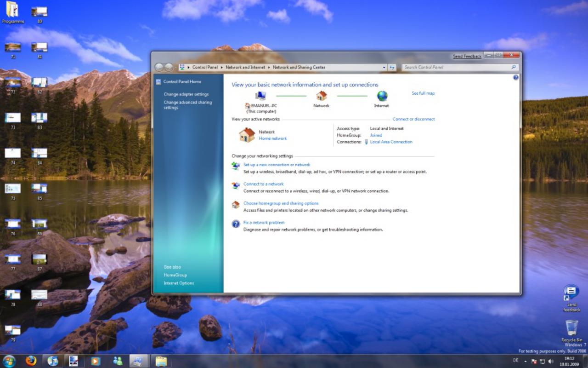The width and height of the screenshot is (588, 368).
Task: Click the network icon in system tray
Action: point(543,362)
